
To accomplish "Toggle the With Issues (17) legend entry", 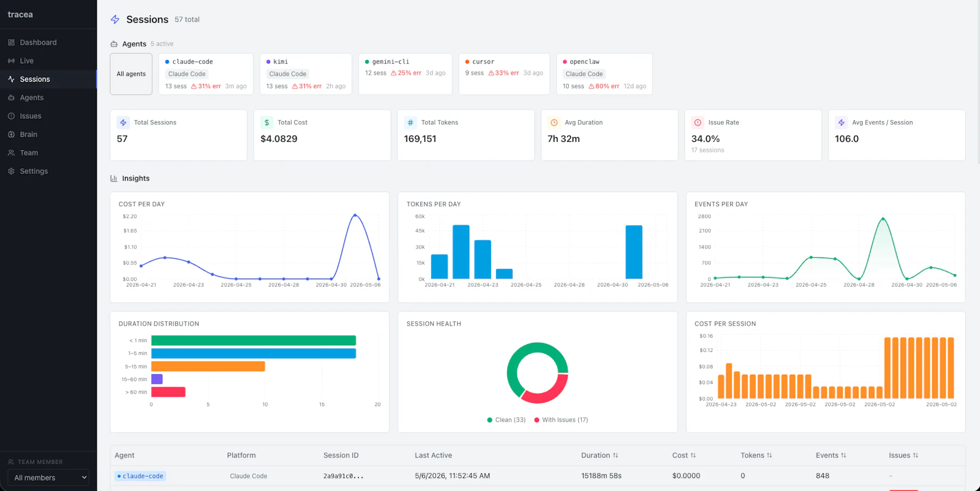I will point(561,420).
